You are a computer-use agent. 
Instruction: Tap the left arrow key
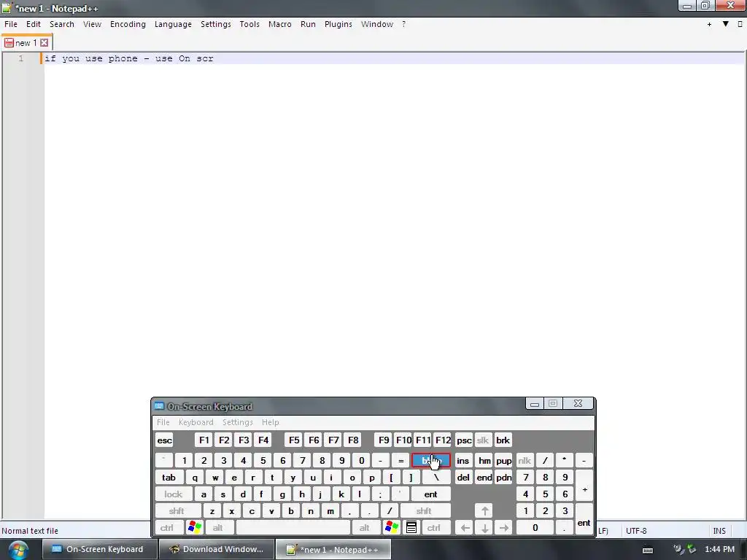(465, 528)
